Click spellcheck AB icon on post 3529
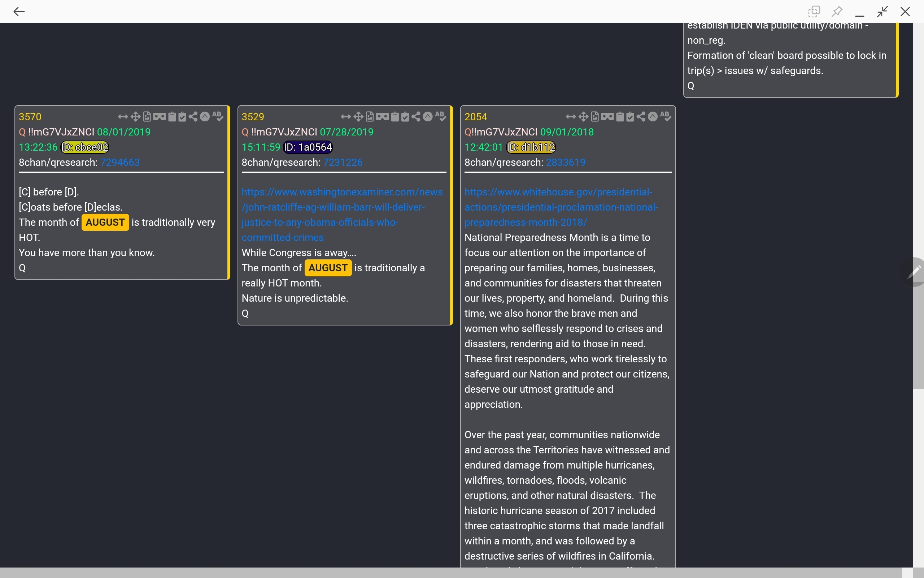The width and height of the screenshot is (924, 578). coord(441,117)
